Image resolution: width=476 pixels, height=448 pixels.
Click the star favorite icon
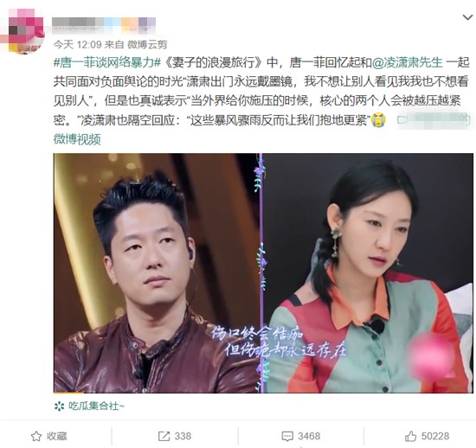pyautogui.click(x=36, y=437)
